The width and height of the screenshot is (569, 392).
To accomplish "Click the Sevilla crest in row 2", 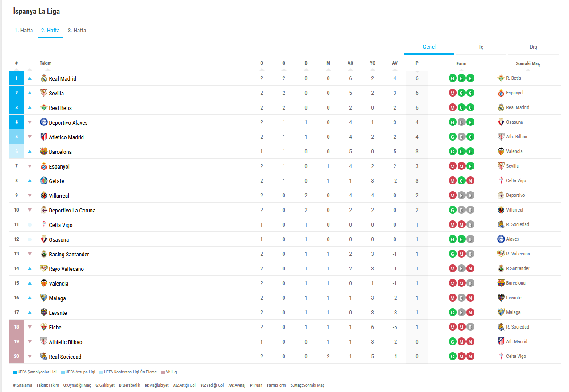I will 43,93.
